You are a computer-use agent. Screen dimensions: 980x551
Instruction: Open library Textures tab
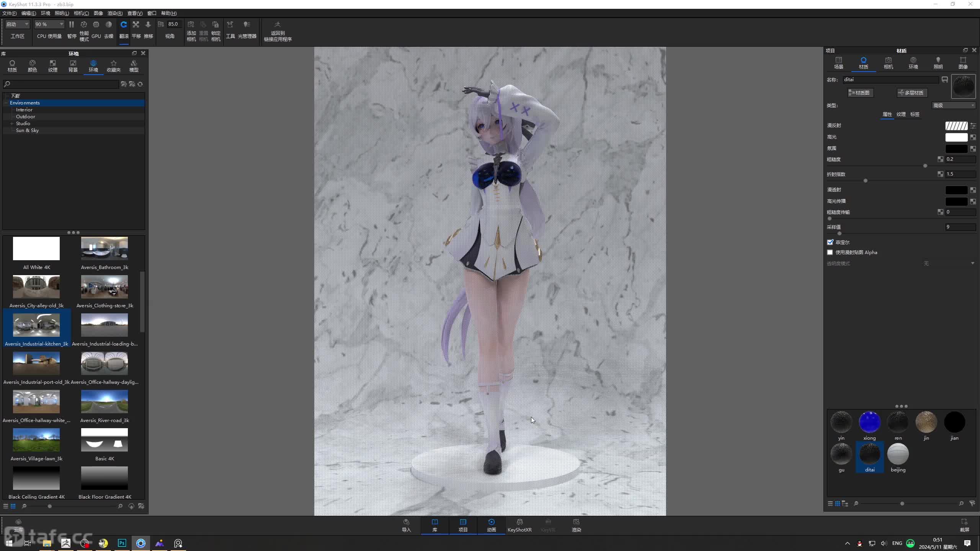53,66
